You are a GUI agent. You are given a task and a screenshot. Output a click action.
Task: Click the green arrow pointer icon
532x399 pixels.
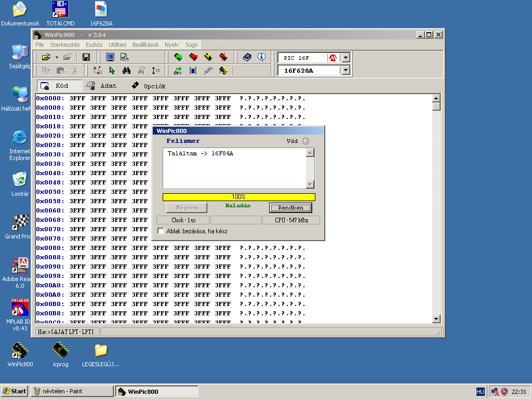click(x=112, y=71)
